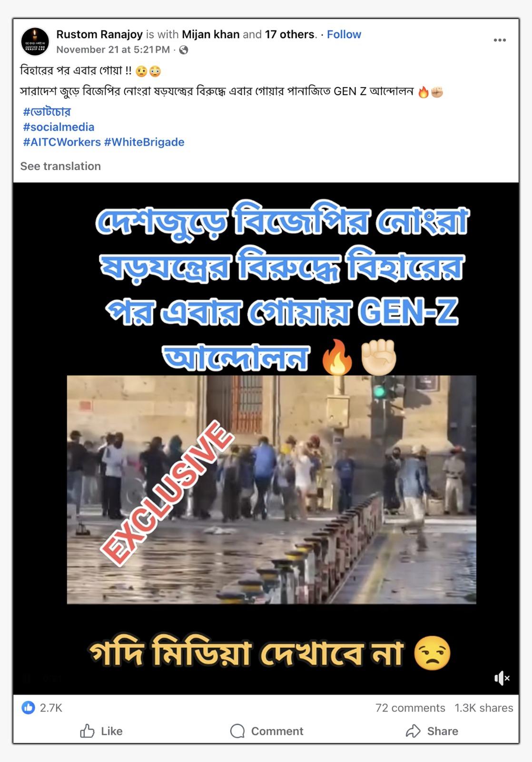Viewport: 532px width, 762px height.
Task: Open the #AITCWorkers hashtag
Action: point(62,142)
